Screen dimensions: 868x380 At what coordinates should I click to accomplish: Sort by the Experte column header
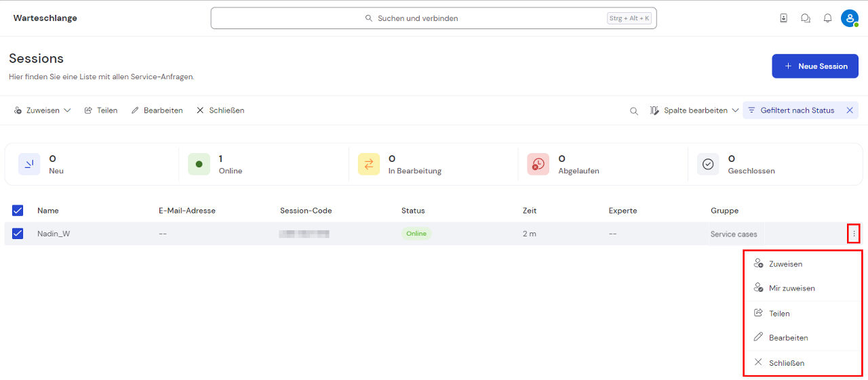click(x=623, y=211)
